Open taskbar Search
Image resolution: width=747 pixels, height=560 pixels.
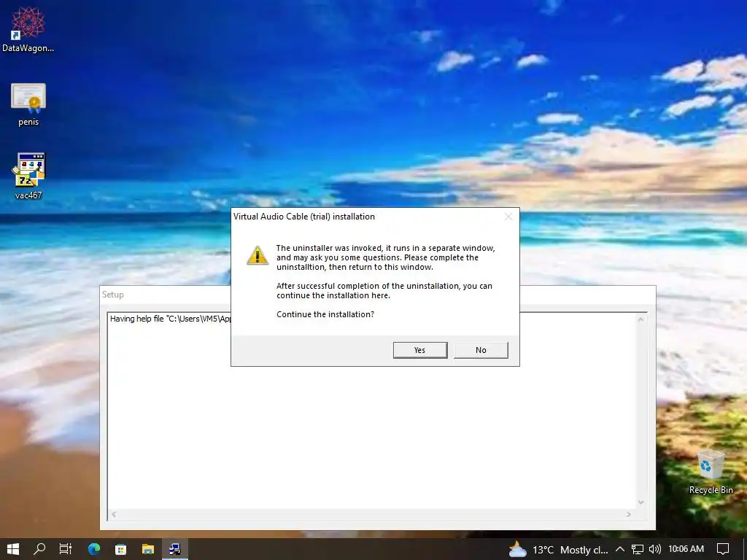[x=39, y=549]
